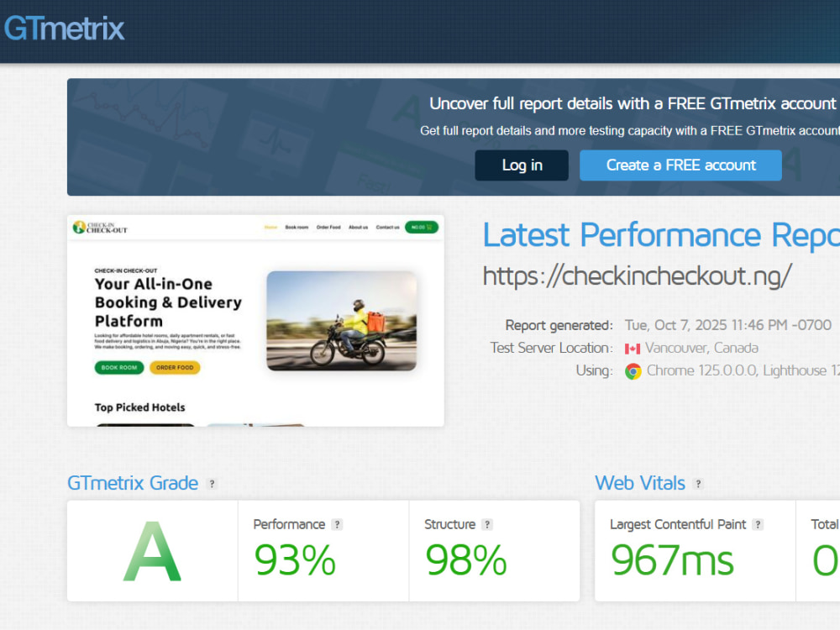840x630 pixels.
Task: Click the GTmetrix Grade section title
Action: [x=133, y=483]
